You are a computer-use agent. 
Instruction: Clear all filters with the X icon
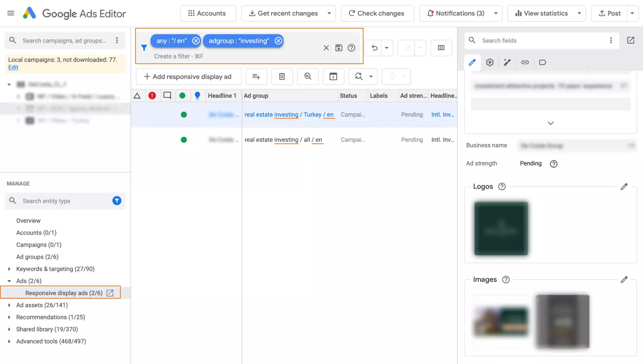click(x=326, y=48)
